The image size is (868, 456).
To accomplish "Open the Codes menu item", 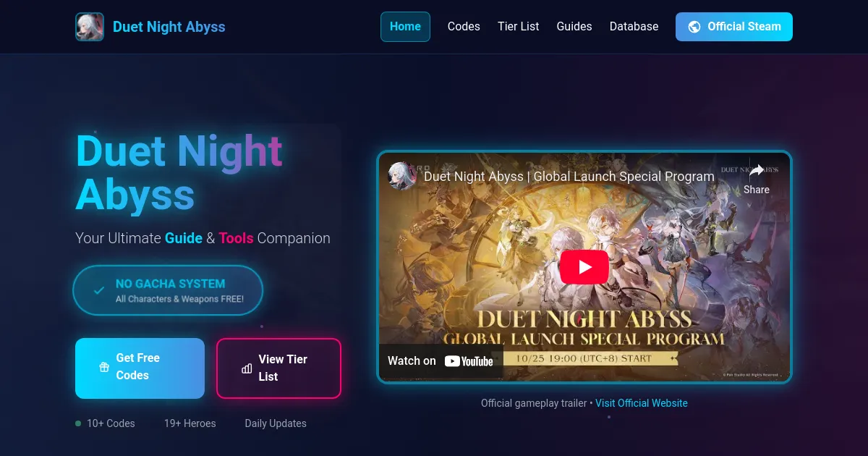I will point(464,27).
